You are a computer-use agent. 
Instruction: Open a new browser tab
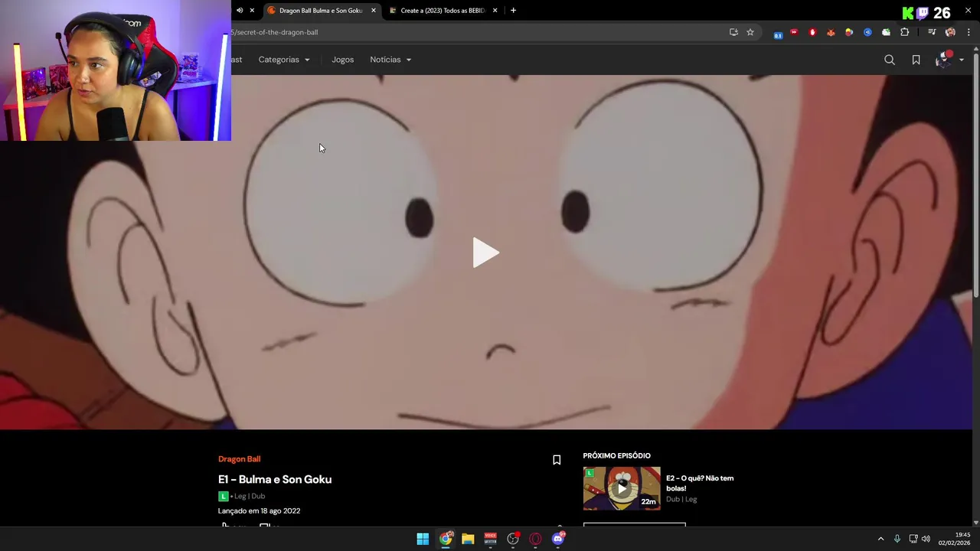(x=513, y=11)
